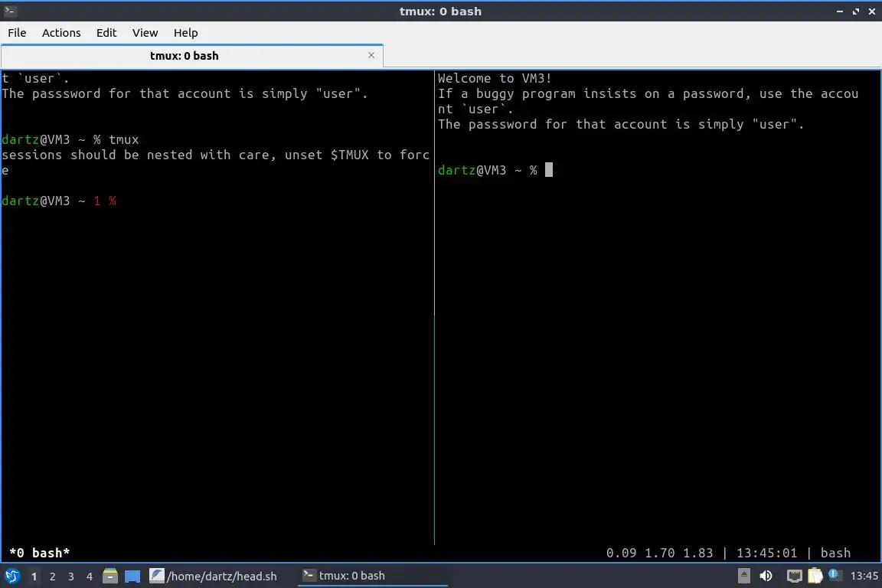Open the Actions menu
The height and width of the screenshot is (588, 882).
pyautogui.click(x=61, y=33)
